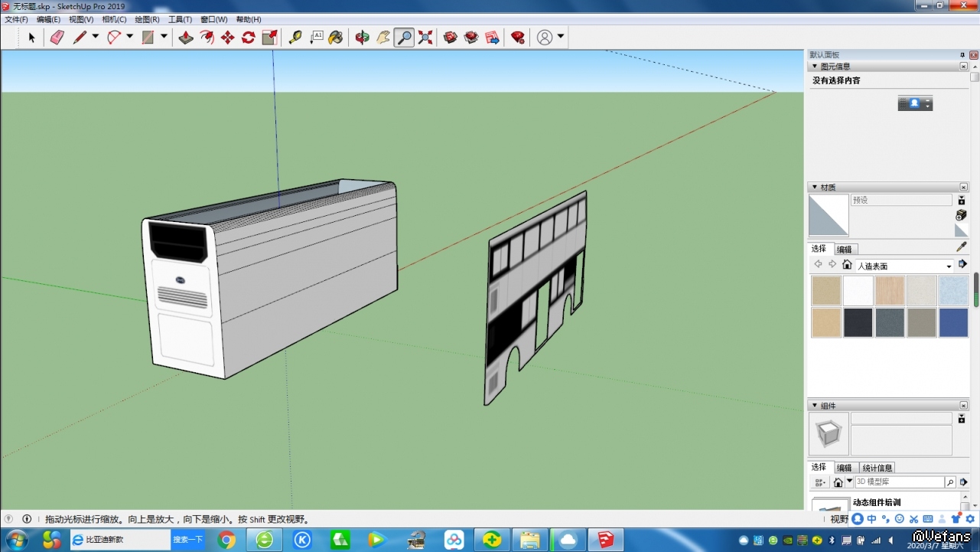Open the shape tool dropdown arrow

click(x=164, y=37)
